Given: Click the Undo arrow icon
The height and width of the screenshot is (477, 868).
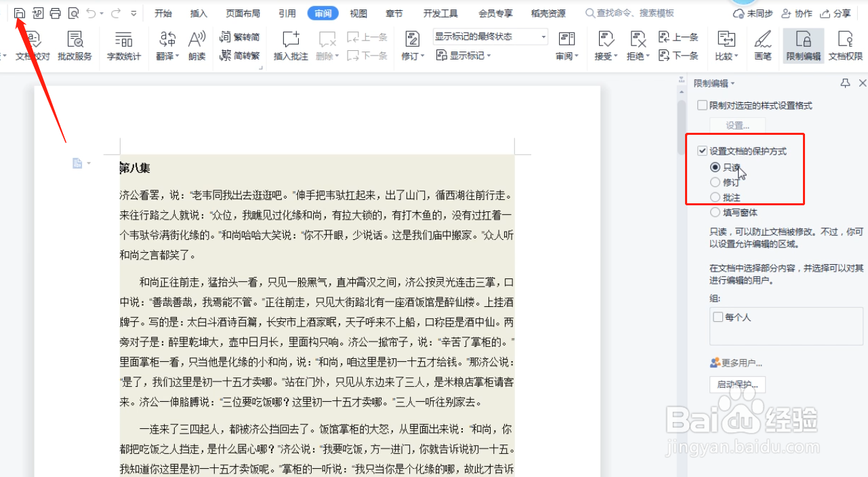Looking at the screenshot, I should click(91, 13).
